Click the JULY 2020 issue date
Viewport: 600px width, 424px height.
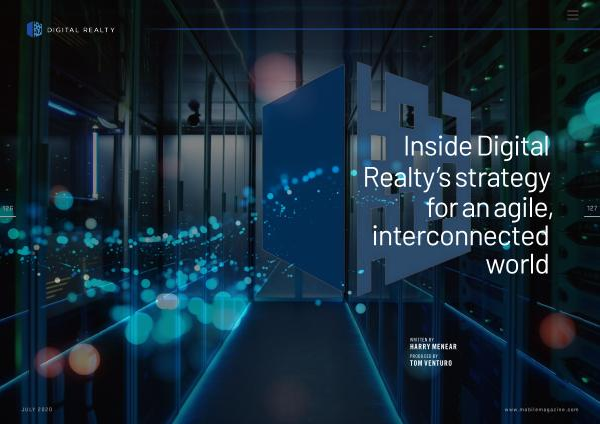pos(37,409)
